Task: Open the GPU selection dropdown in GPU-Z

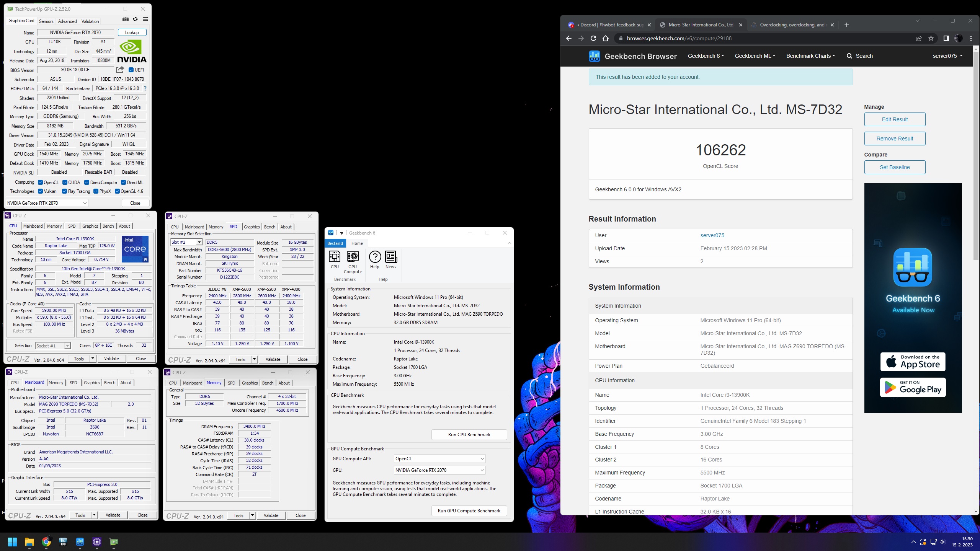Action: [47, 203]
